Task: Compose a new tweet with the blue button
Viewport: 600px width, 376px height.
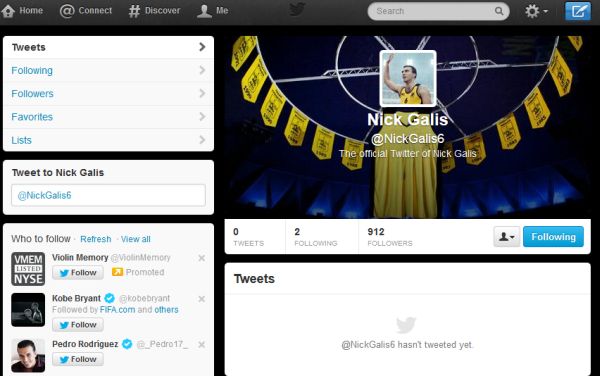Action: pyautogui.click(x=578, y=11)
